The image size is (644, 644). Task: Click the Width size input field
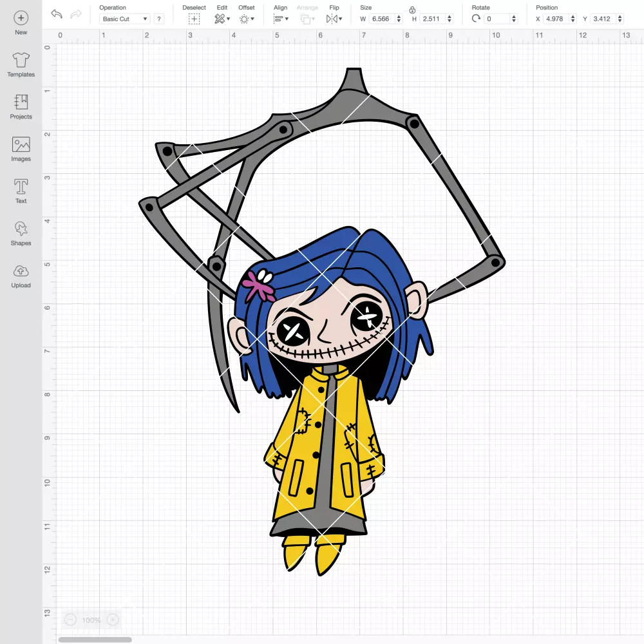click(381, 19)
